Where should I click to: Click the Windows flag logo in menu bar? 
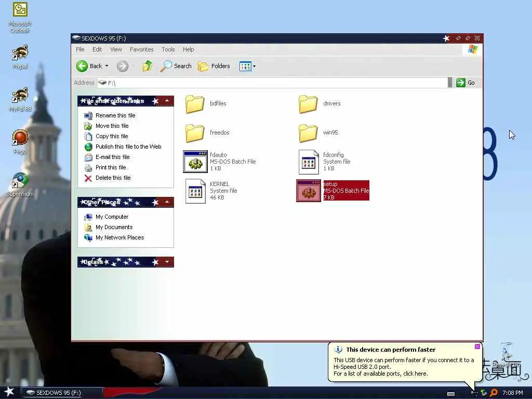[x=473, y=49]
